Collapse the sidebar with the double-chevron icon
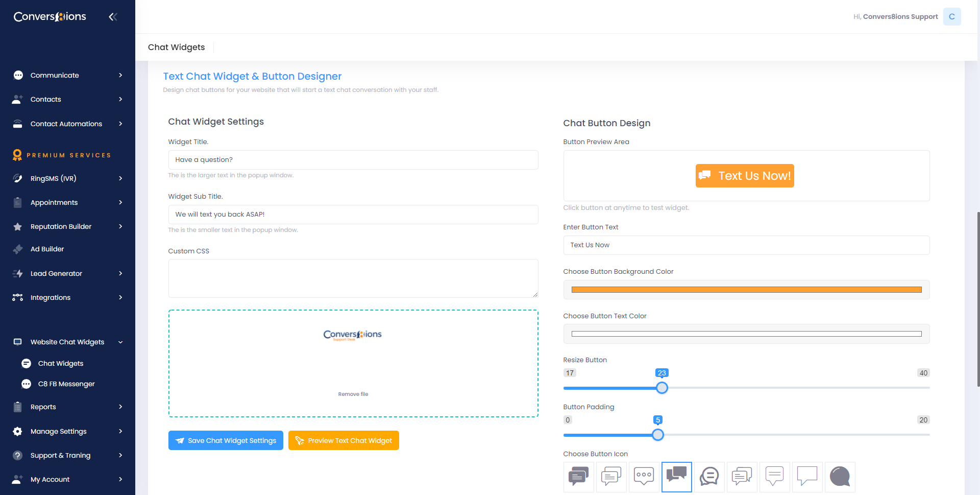Screen dimensions: 980x495 click(113, 17)
